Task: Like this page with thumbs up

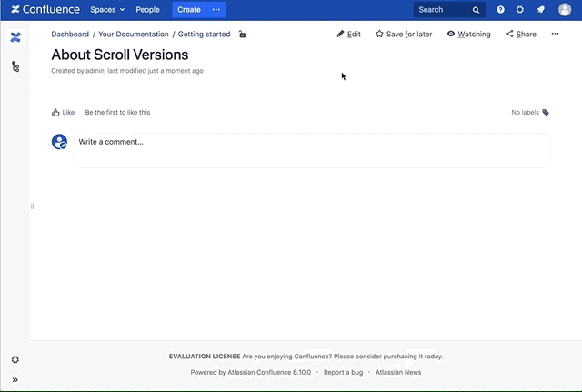Action: pyautogui.click(x=63, y=112)
